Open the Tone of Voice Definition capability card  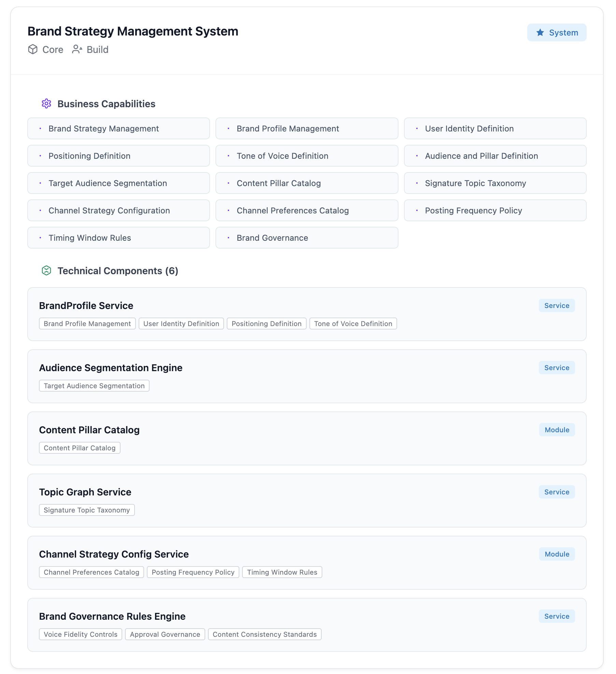[x=306, y=156]
